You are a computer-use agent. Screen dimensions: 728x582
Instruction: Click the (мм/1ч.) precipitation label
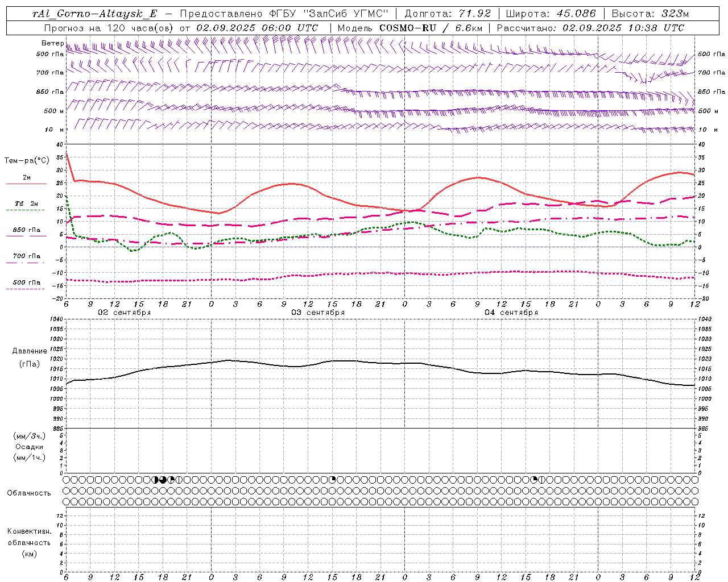coord(30,458)
